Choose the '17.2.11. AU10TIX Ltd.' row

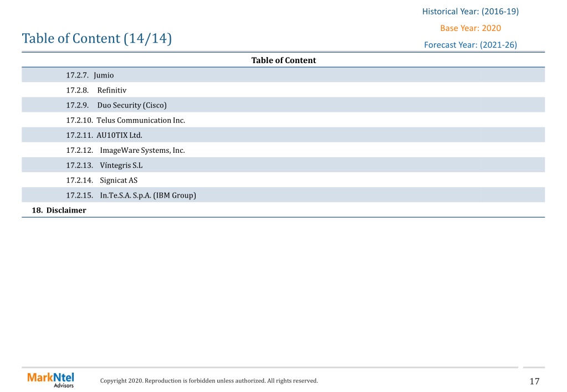[283, 135]
